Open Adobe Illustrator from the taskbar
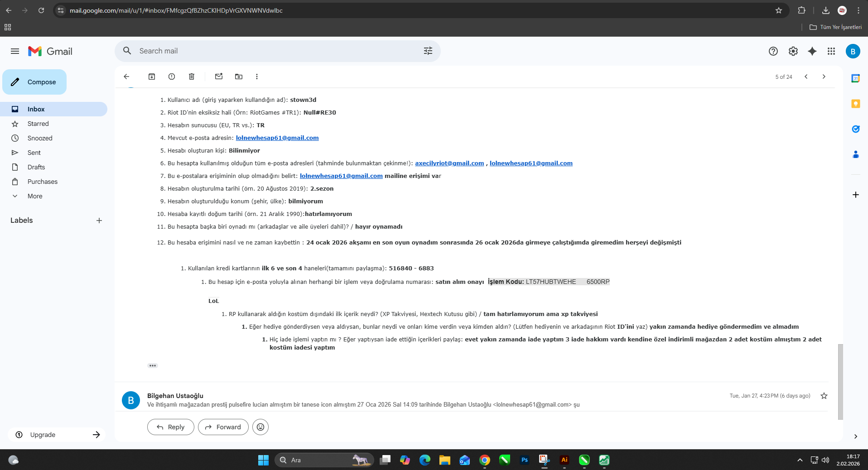Screen dimensions: 868x470 [564, 460]
